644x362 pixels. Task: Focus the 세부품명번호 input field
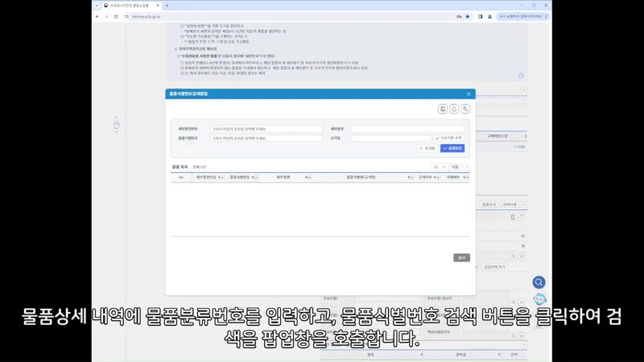pos(266,129)
